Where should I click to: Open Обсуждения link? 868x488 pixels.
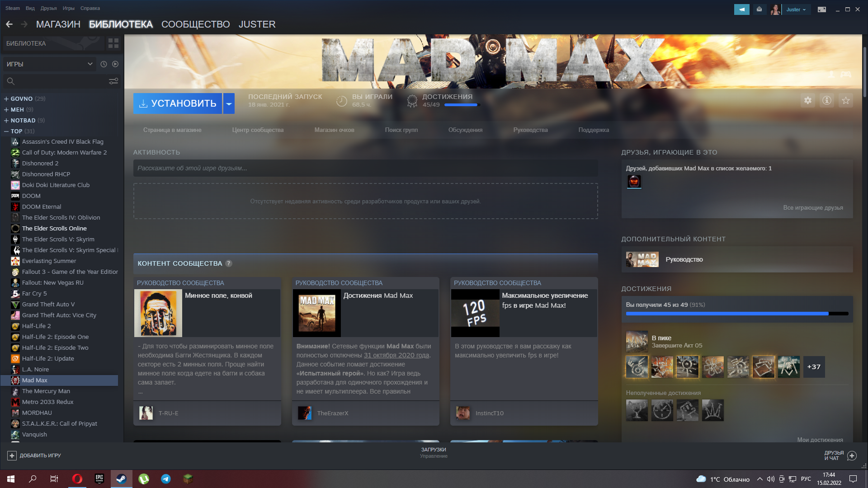pyautogui.click(x=465, y=130)
